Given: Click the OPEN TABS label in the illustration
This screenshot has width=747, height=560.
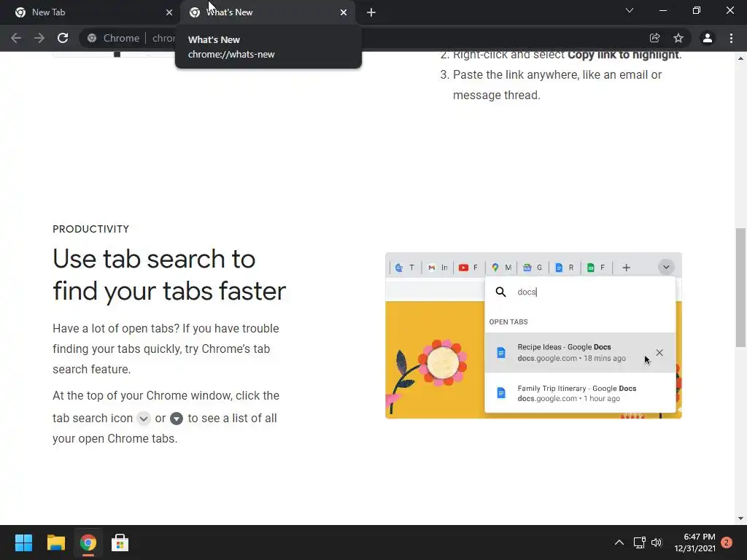Looking at the screenshot, I should [508, 322].
